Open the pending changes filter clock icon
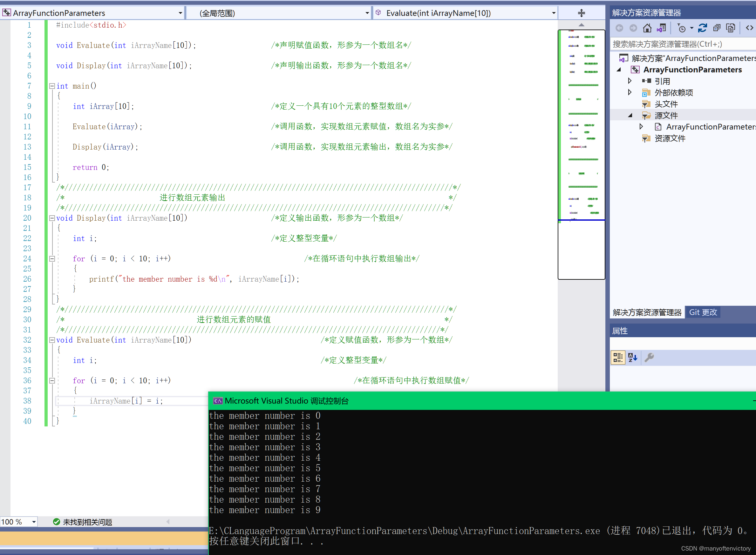The width and height of the screenshot is (756, 555). 681,28
